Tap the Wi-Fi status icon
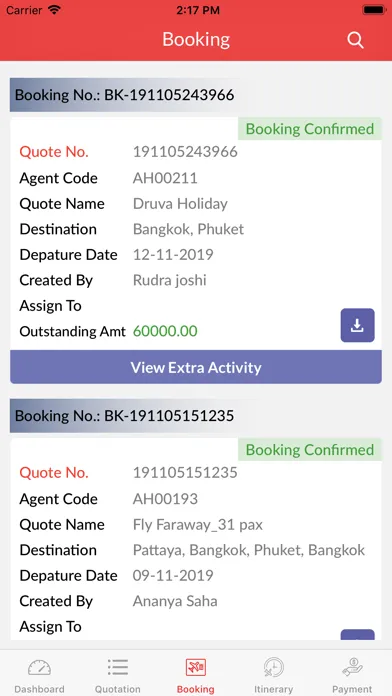 [54, 10]
